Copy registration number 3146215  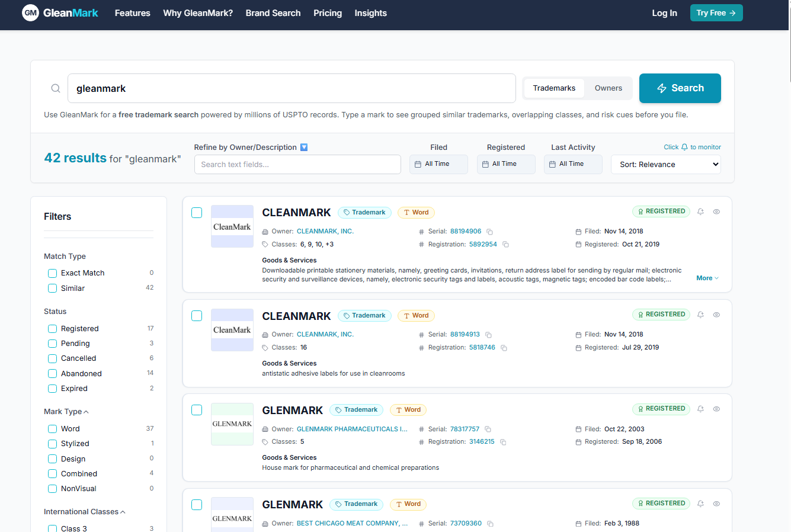click(x=502, y=442)
